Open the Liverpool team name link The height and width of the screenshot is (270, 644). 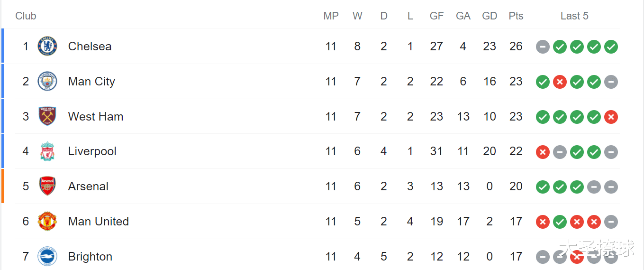pyautogui.click(x=92, y=151)
